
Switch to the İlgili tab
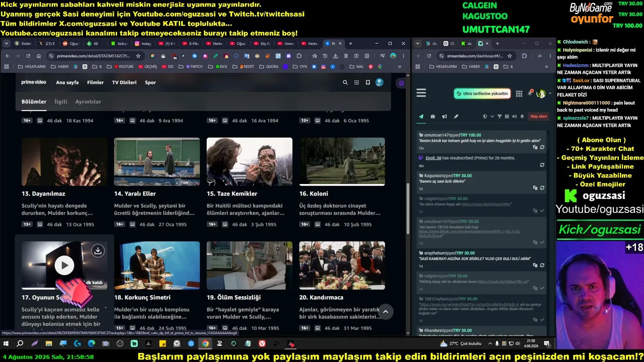[61, 102]
